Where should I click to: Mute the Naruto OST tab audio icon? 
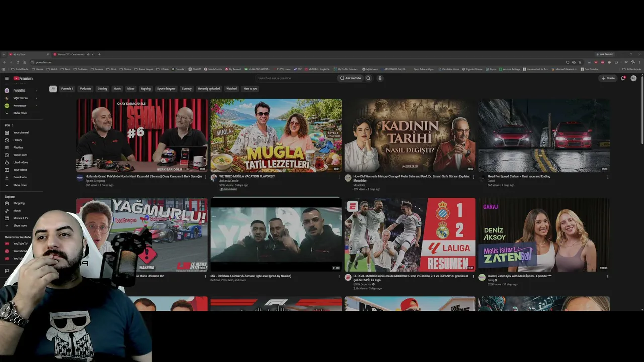point(88,54)
